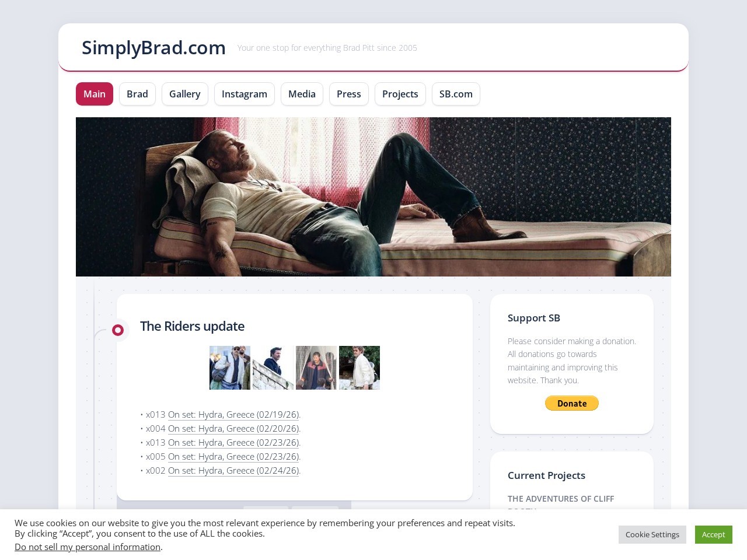Click the SimplyBrad.com site title
747x560 pixels.
click(x=153, y=47)
